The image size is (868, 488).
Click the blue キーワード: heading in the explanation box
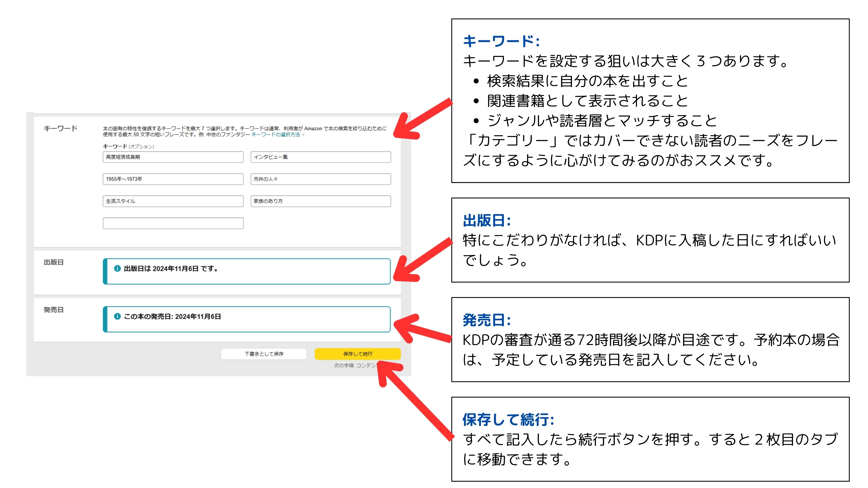click(x=501, y=41)
